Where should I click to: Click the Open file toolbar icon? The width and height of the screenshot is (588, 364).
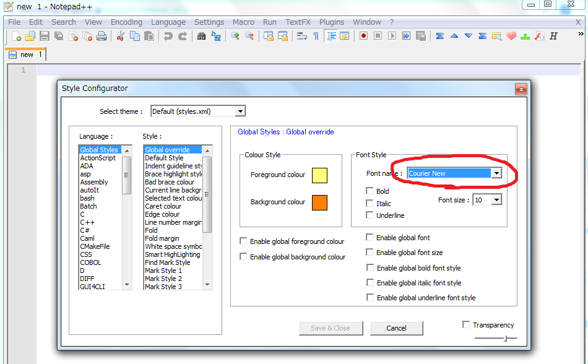tap(30, 37)
